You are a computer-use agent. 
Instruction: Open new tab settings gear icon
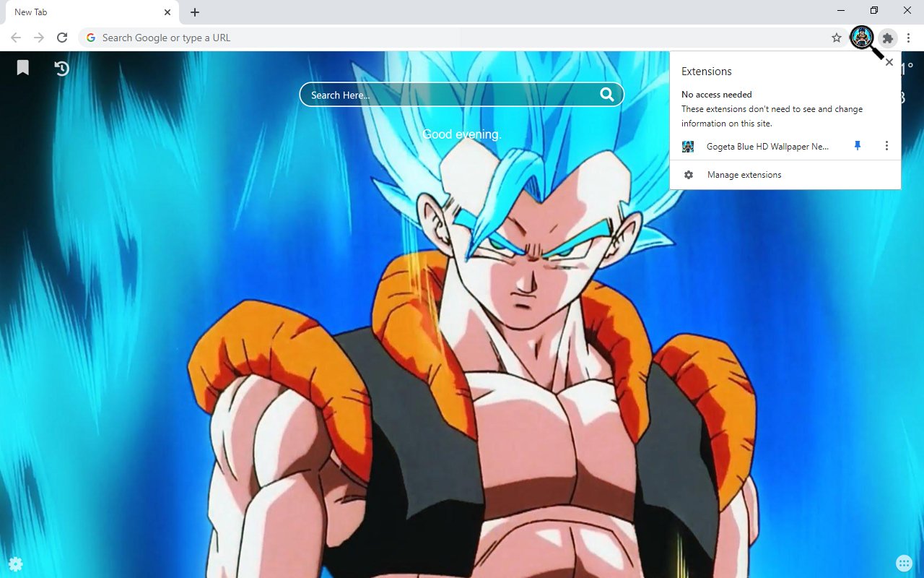point(15,564)
